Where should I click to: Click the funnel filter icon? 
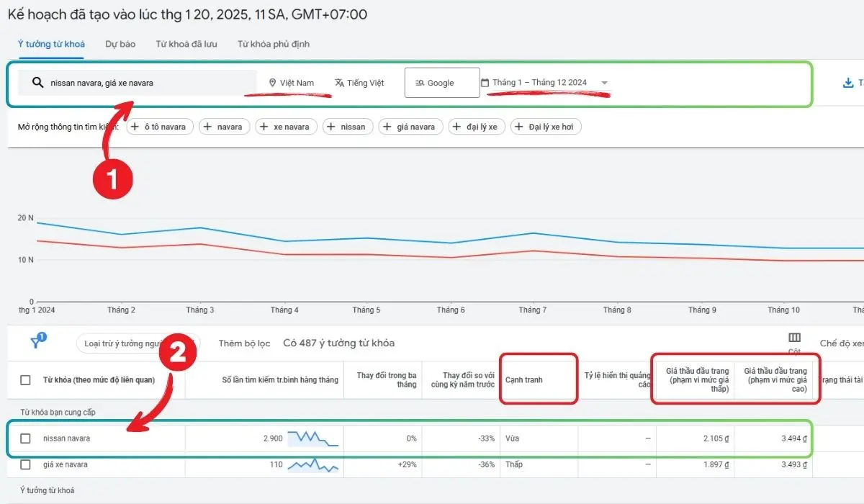pyautogui.click(x=37, y=343)
